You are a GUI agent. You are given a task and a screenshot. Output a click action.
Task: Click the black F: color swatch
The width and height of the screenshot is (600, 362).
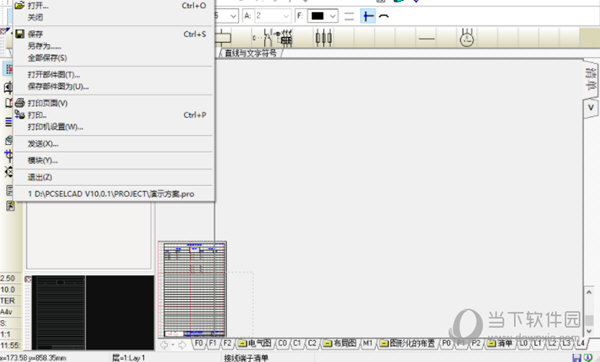click(318, 16)
